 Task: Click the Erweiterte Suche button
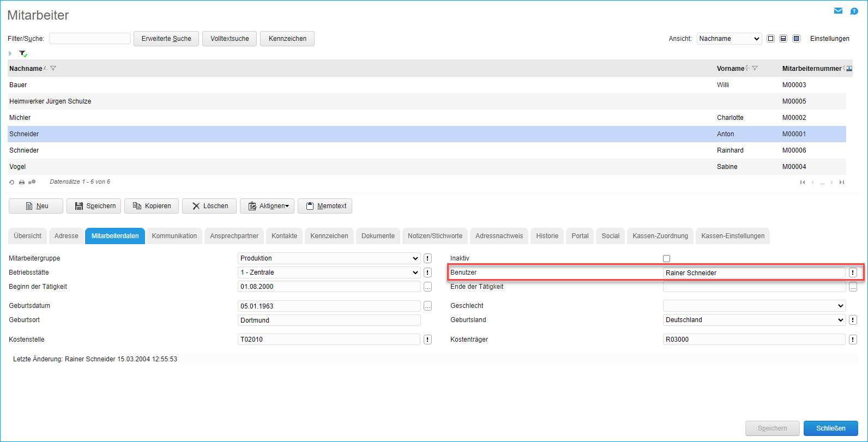point(166,39)
